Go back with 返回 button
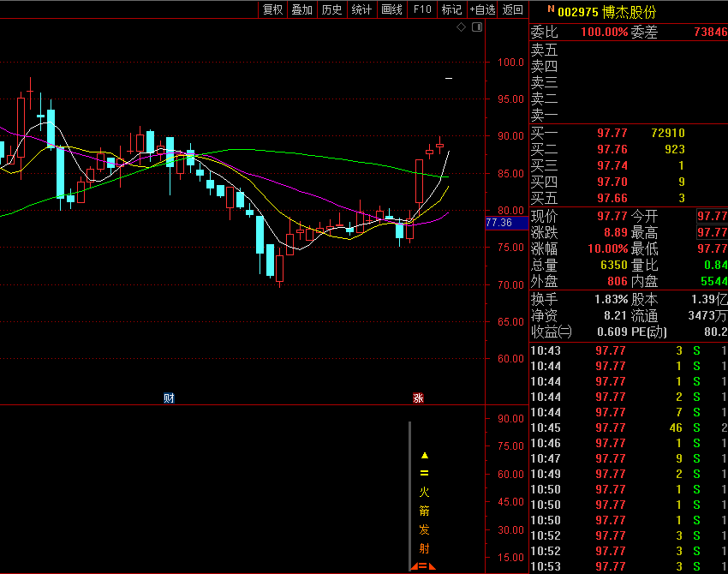The width and height of the screenshot is (728, 574). pos(512,9)
